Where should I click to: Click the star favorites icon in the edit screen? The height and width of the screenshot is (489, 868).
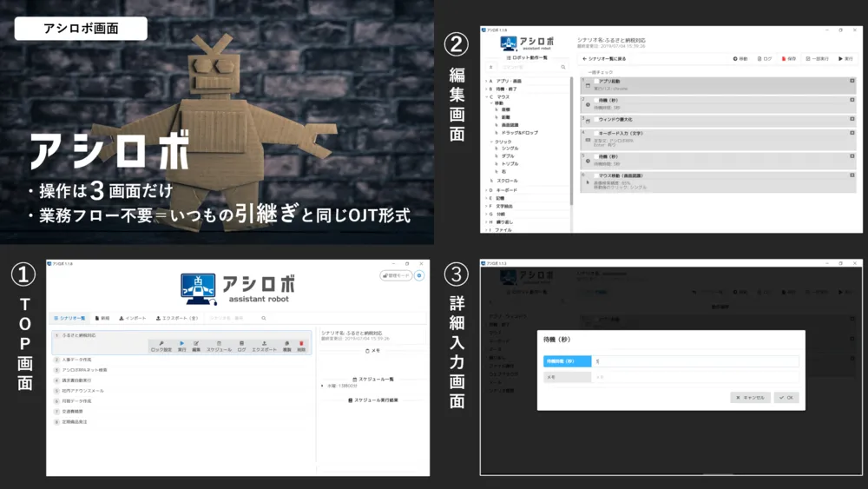pyautogui.click(x=490, y=67)
